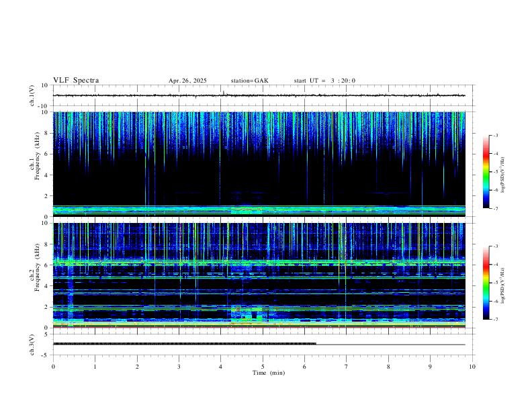Click the 2 kHz tick of ch.2 spectrogram
Image resolution: width=532 pixels, height=411 pixels.
tap(46, 307)
